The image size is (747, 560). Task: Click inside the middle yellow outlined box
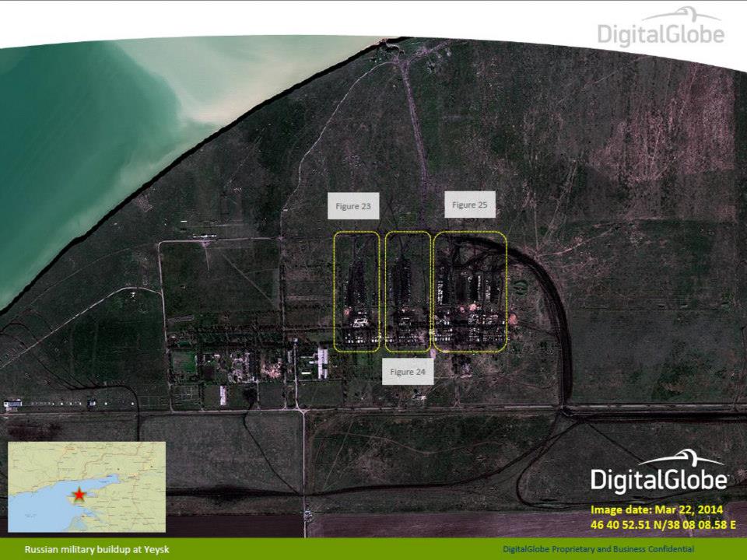[408, 291]
